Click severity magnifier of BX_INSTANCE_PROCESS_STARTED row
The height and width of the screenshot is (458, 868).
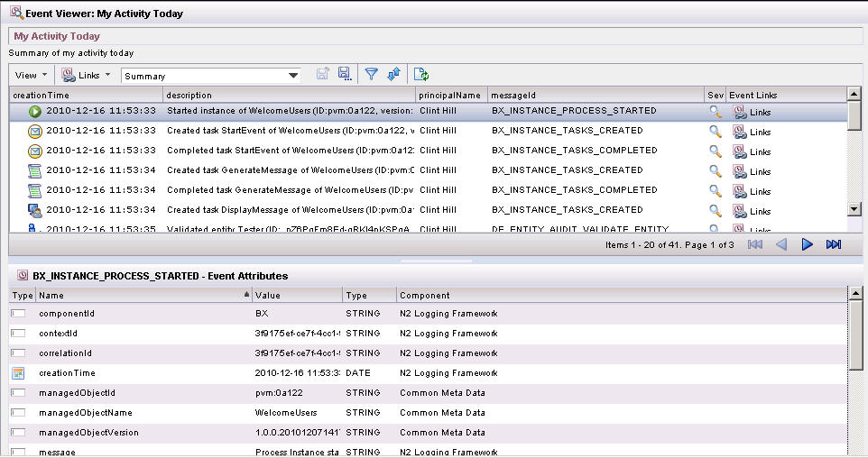click(716, 111)
